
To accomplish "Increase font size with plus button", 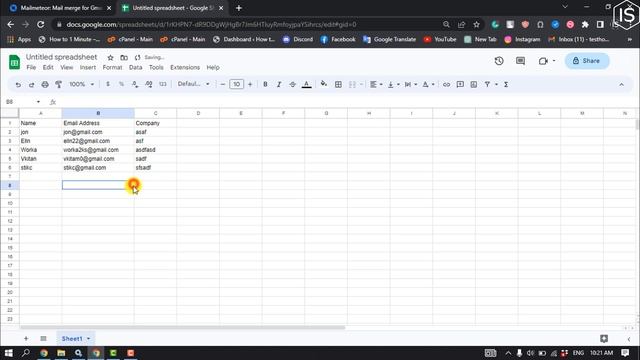I will pyautogui.click(x=250, y=84).
